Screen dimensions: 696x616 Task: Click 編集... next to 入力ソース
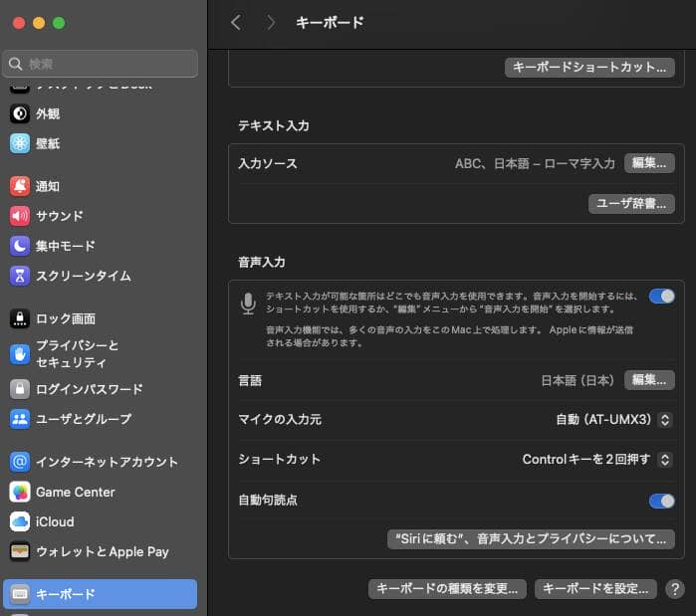point(649,163)
